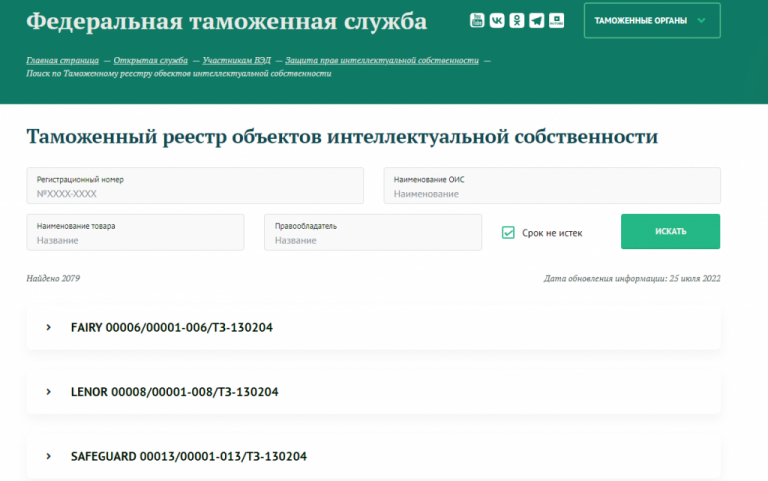Open the Участникам ВЭД breadcrumb
The image size is (768, 481).
(236, 60)
